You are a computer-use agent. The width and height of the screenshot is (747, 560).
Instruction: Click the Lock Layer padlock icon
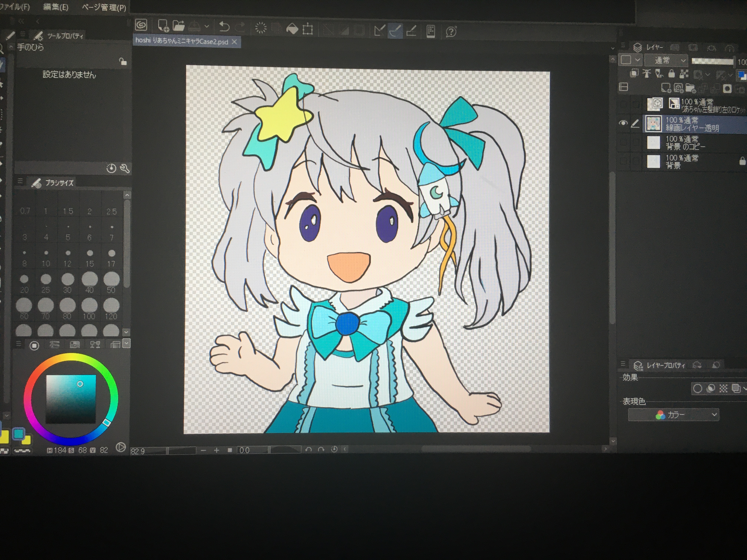click(671, 74)
